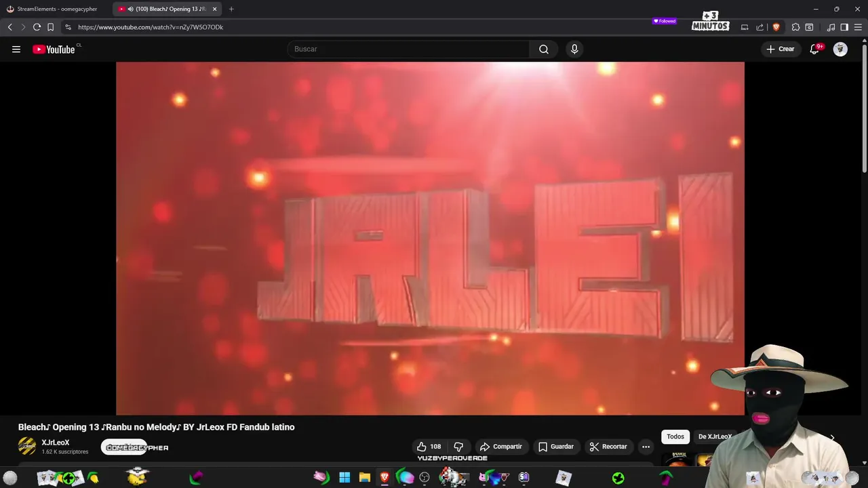Click the video player frame
868x488 pixels.
point(430,239)
